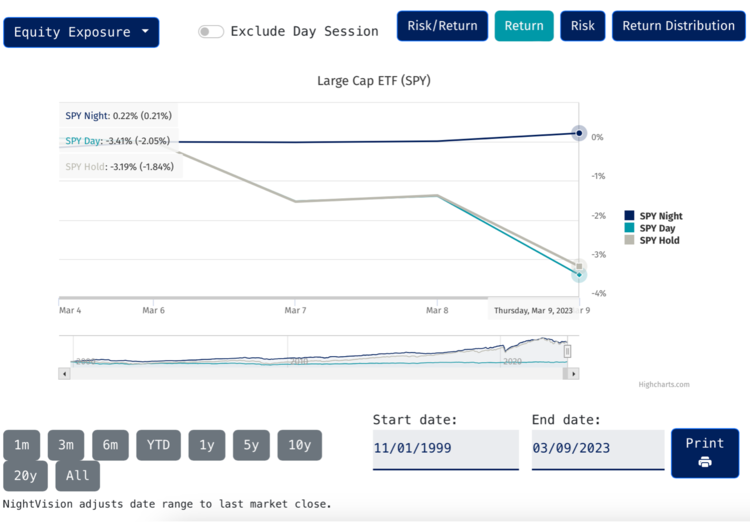Switch to the Risk/Return tab
Screen dimensions: 750x524
click(x=442, y=26)
